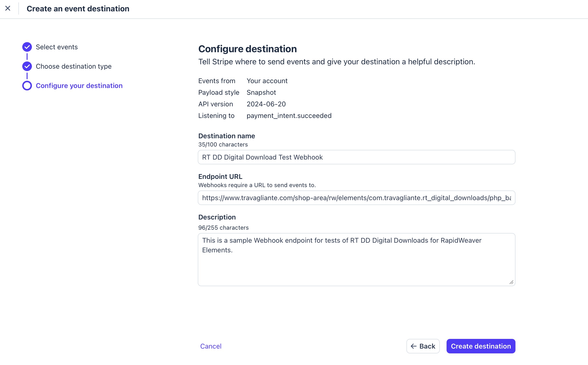Viewport: 588px width, 365px height.
Task: Go back with the Back button
Action: coord(423,346)
